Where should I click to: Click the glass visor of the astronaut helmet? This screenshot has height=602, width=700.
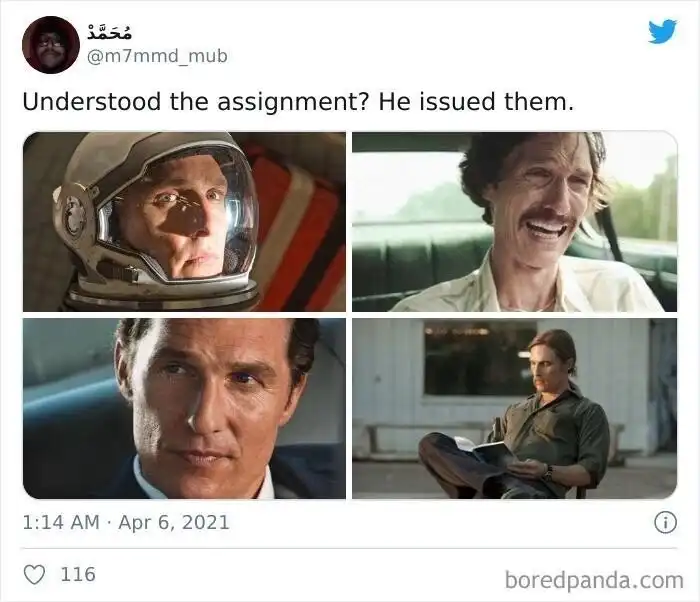tap(179, 212)
